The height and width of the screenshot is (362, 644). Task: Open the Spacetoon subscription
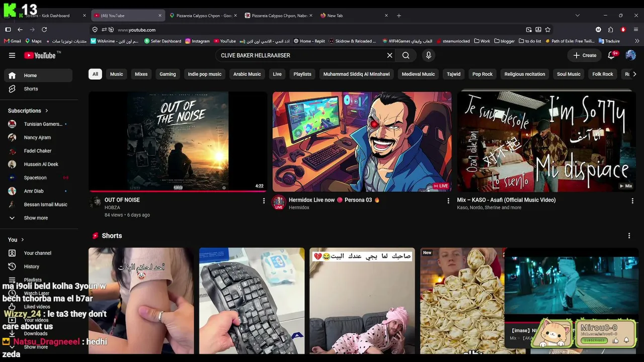click(38, 177)
